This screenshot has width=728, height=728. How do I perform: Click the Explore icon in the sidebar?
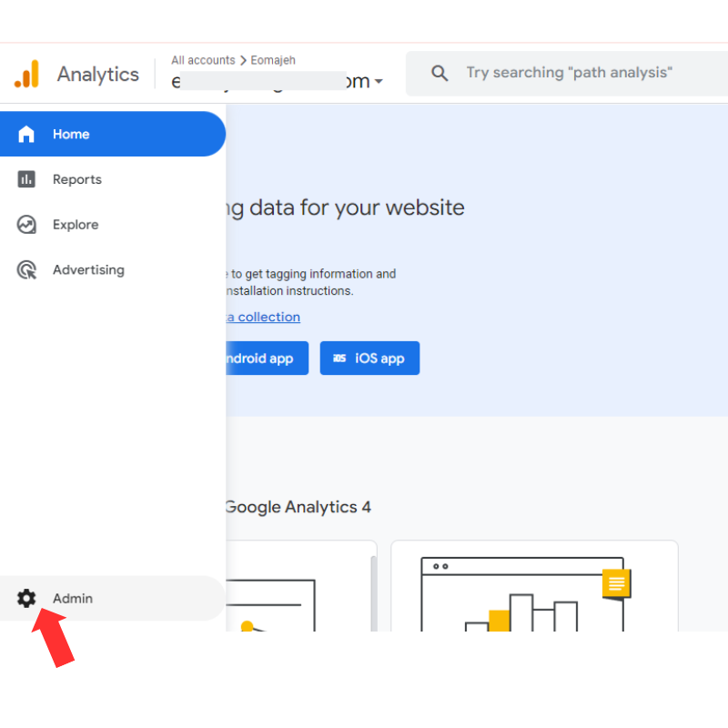tap(26, 225)
